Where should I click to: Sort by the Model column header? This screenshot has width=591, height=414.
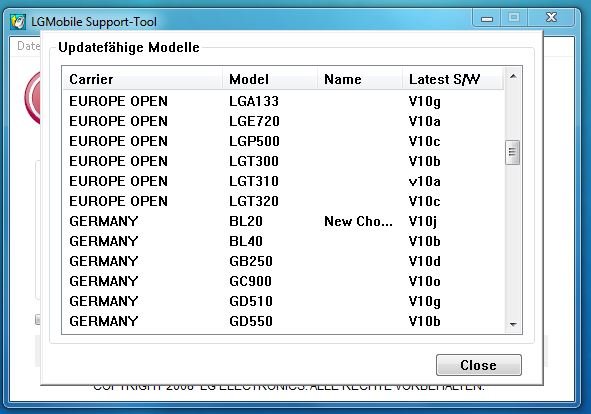pyautogui.click(x=270, y=79)
